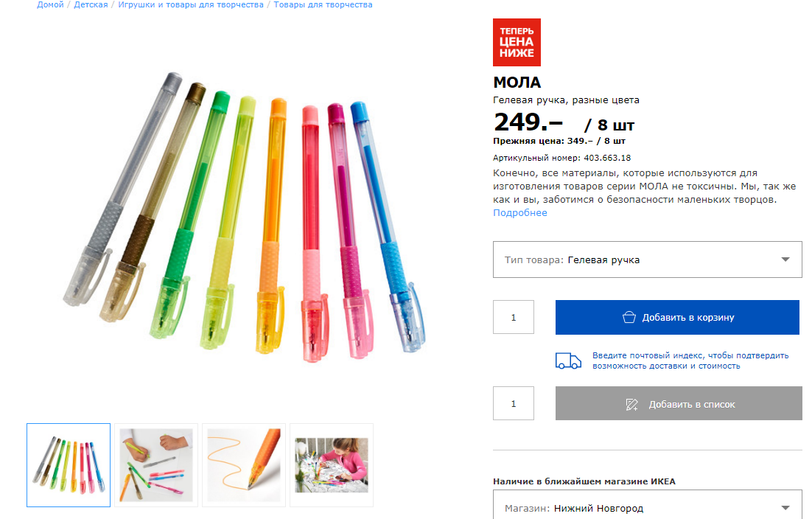Image resolution: width=812 pixels, height=519 pixels.
Task: Click the basket icon in the add-to-cart button
Action: [x=629, y=318]
